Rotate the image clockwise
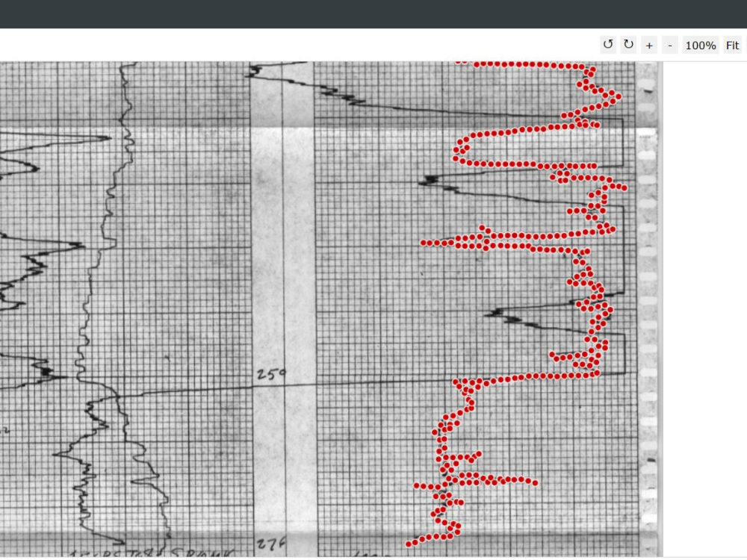This screenshot has height=560, width=747. click(x=629, y=46)
